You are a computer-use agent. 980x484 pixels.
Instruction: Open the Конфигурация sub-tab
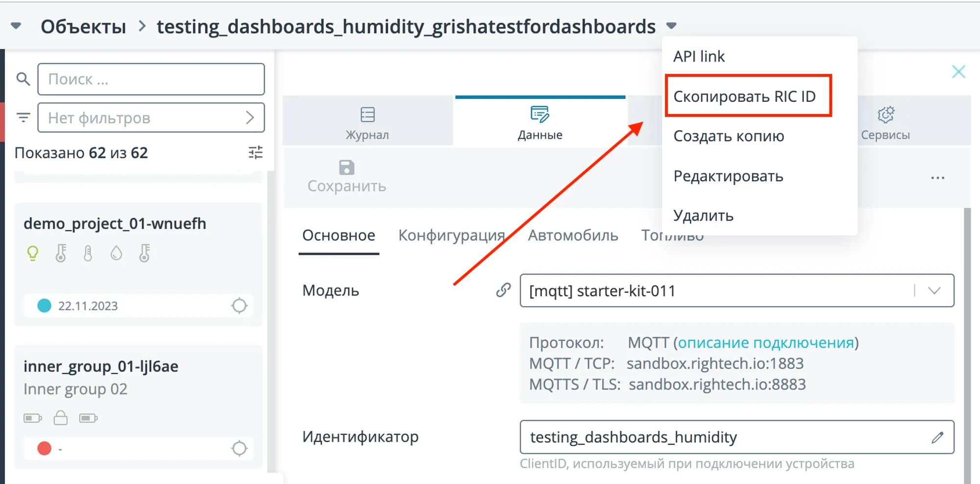(x=451, y=236)
